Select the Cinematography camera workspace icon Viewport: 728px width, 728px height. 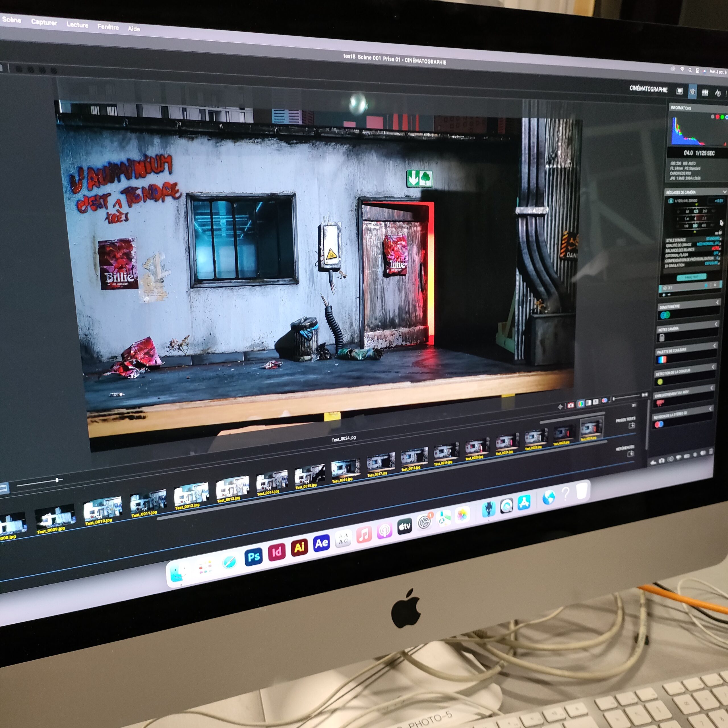(692, 92)
